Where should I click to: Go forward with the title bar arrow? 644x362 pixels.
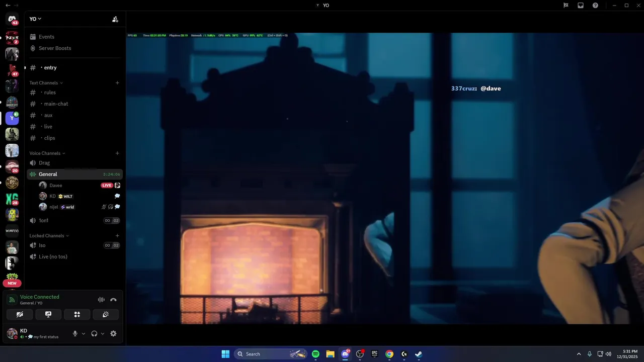click(16, 5)
